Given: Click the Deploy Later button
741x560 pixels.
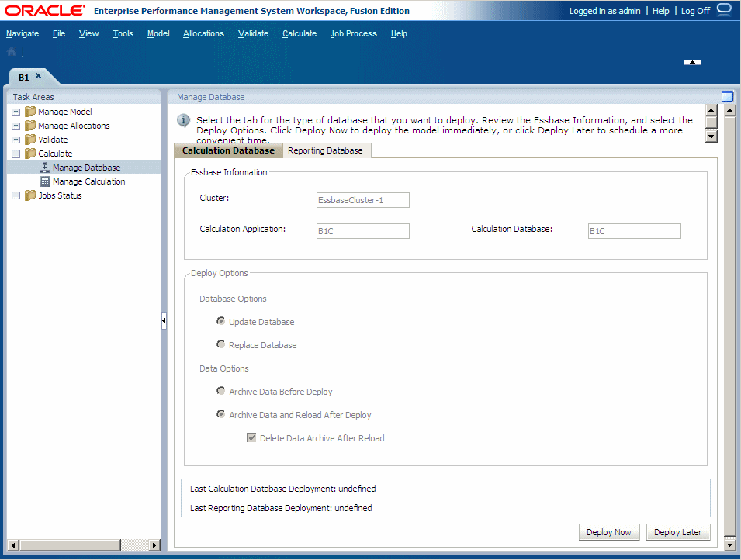Looking at the screenshot, I should pos(677,532).
